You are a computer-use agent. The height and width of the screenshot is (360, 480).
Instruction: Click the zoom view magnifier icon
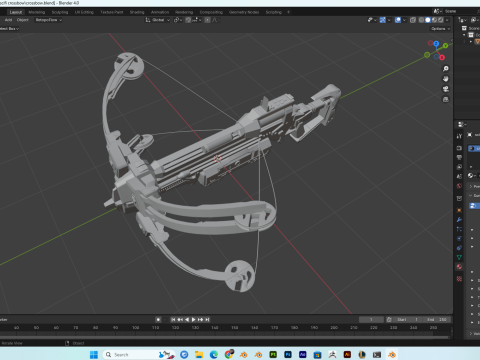[446, 69]
